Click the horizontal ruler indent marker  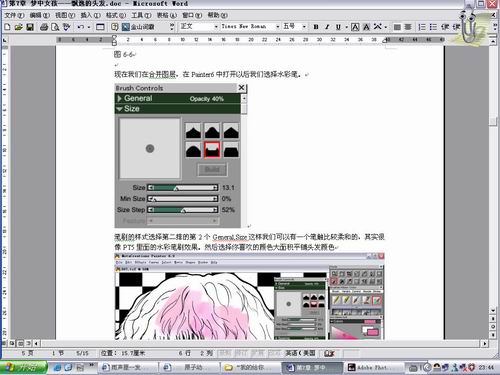click(114, 41)
